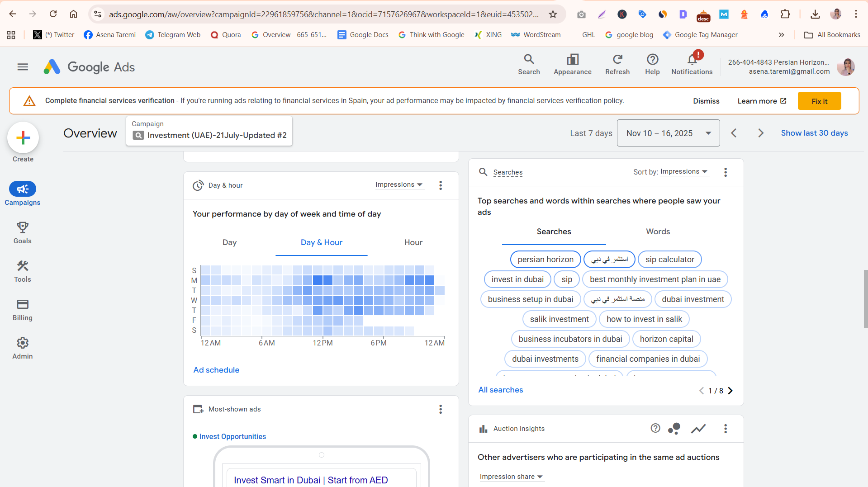This screenshot has height=487, width=868.
Task: Click 'best monthly investment plan in uae' chip
Action: click(655, 279)
